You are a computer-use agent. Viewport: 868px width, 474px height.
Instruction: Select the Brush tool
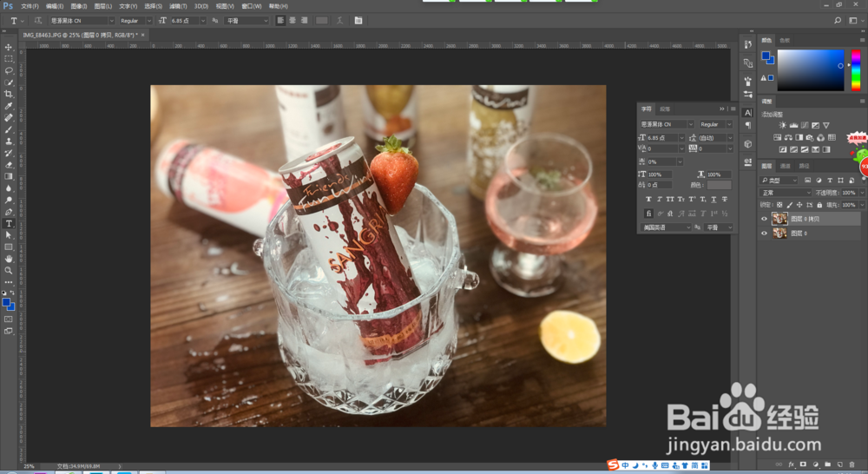point(9,129)
